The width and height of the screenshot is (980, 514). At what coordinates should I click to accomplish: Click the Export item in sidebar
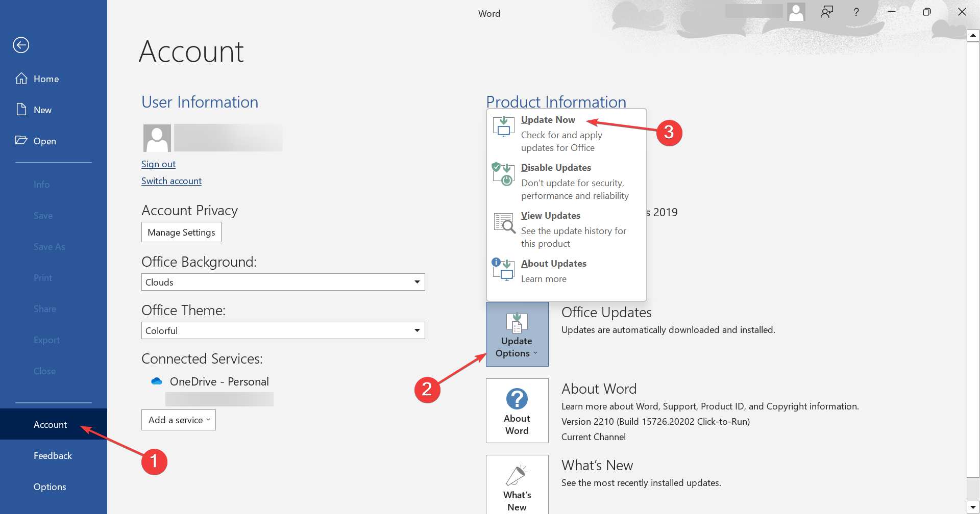point(46,340)
